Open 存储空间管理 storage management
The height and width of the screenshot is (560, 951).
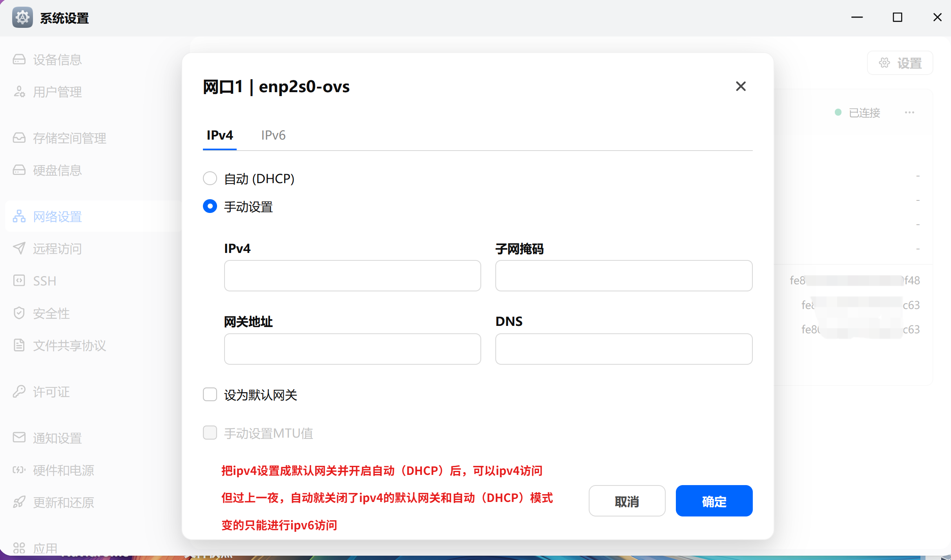(x=69, y=138)
